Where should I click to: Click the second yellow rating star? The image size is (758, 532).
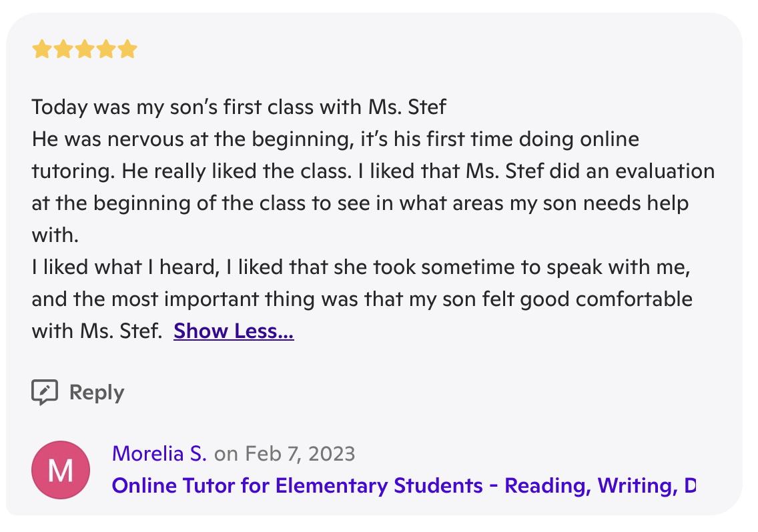click(x=63, y=49)
